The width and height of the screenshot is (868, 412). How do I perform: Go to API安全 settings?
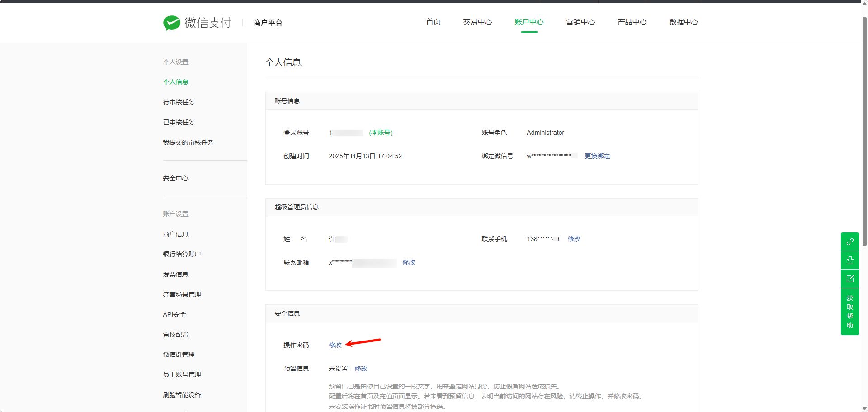click(x=174, y=314)
